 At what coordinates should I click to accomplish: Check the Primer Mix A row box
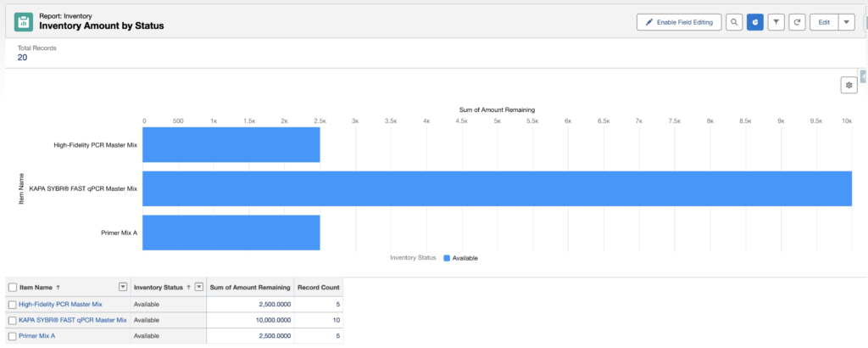(12, 336)
